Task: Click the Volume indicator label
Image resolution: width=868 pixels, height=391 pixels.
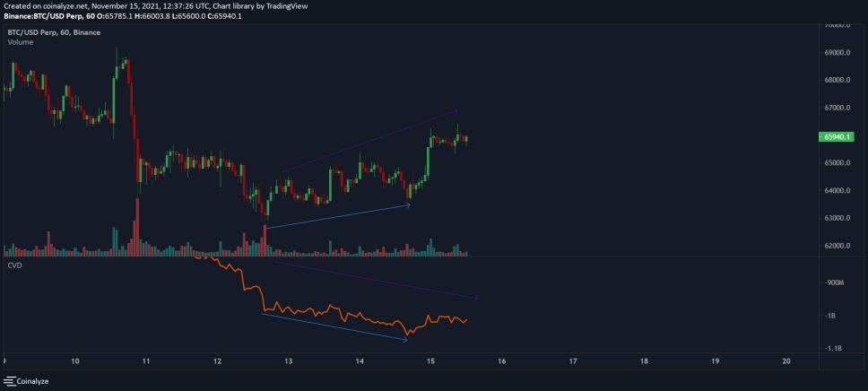Action: pos(20,42)
